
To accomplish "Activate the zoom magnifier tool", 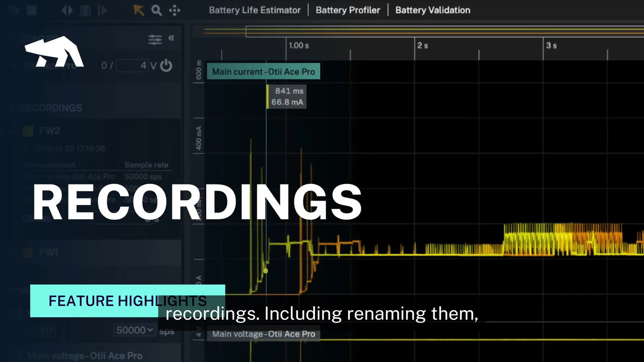I will (156, 10).
